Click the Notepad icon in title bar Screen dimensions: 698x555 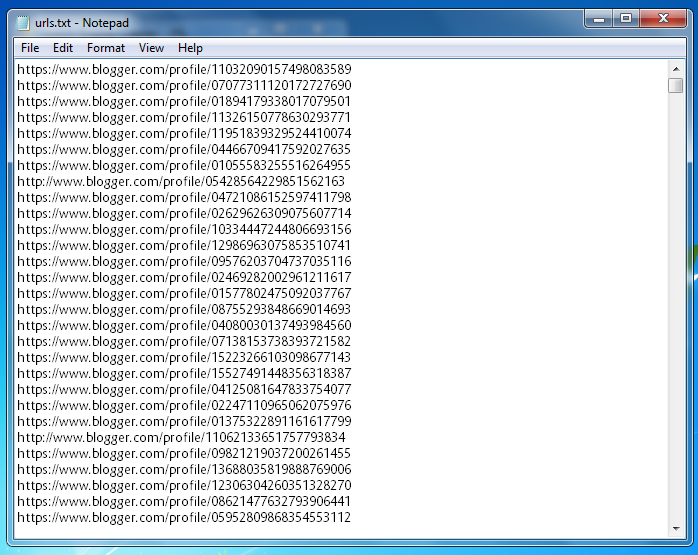23,23
